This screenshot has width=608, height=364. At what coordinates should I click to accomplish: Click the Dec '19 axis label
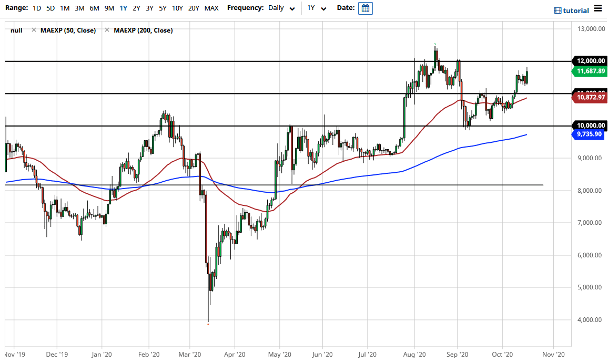coord(57,355)
